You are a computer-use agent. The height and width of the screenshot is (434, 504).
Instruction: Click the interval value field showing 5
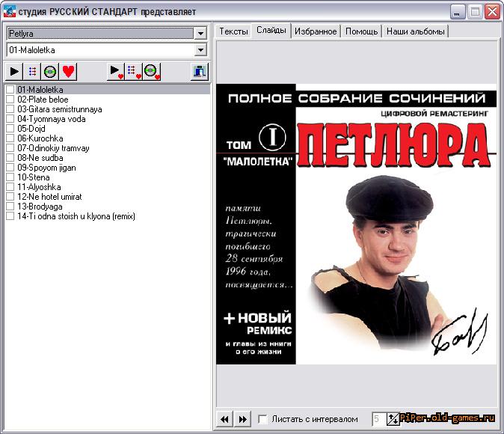tap(379, 419)
